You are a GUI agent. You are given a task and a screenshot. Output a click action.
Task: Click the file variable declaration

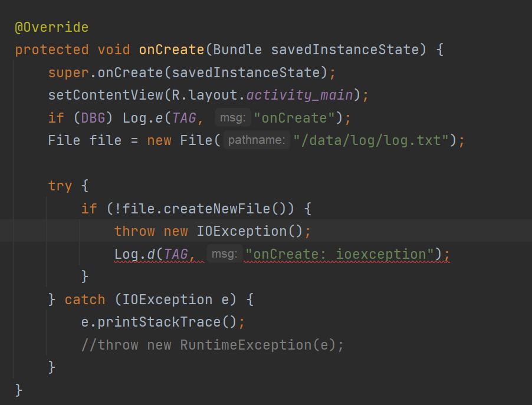(x=106, y=140)
